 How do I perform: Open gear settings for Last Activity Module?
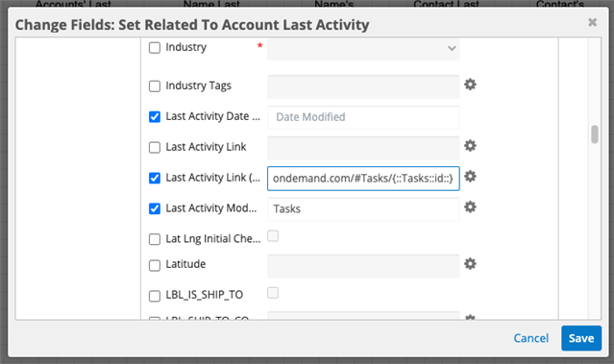click(x=470, y=207)
